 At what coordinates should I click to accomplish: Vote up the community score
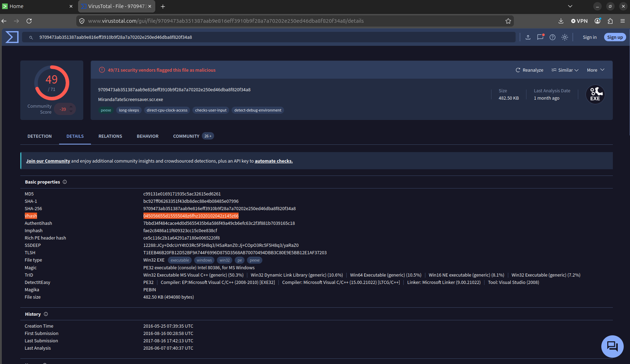71,106
